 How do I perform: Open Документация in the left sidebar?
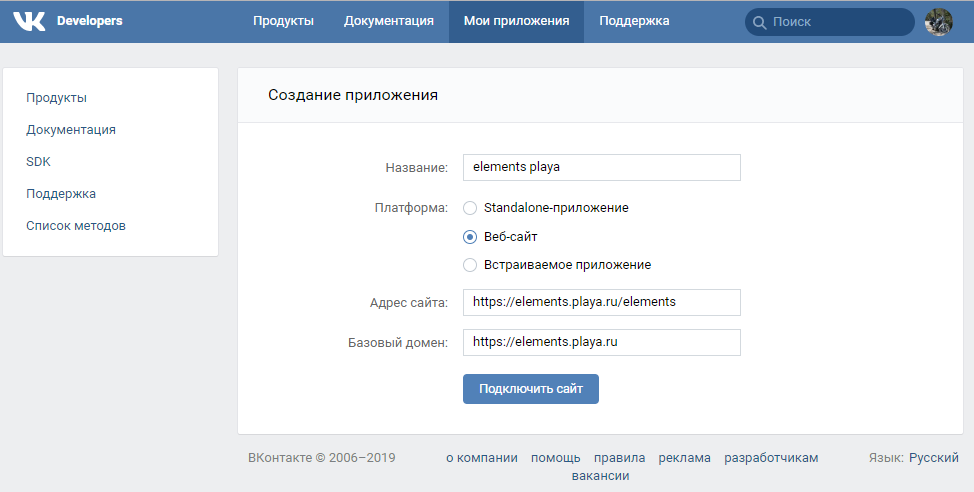[71, 130]
